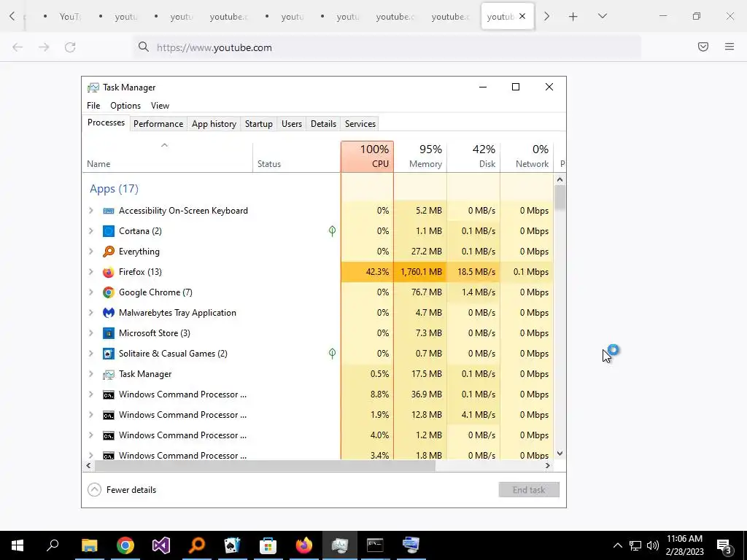The image size is (747, 560).
Task: Click the Accessibility On-Screen Keyboard process icon
Action: tap(109, 211)
